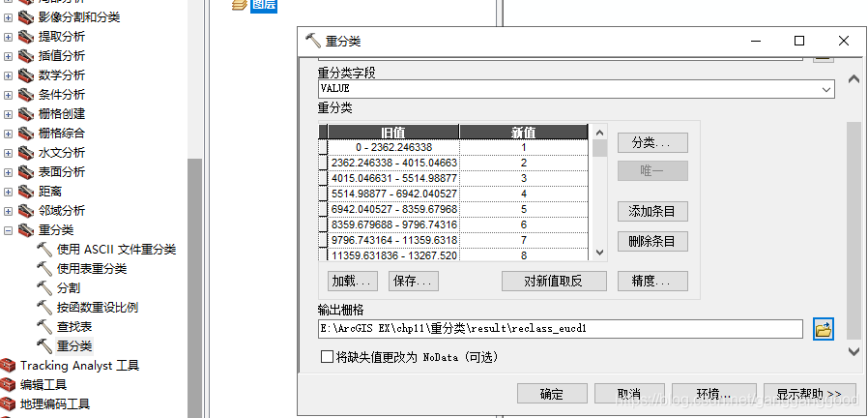Click hammer icon of 分割 tool
This screenshot has height=418, width=868.
44,288
